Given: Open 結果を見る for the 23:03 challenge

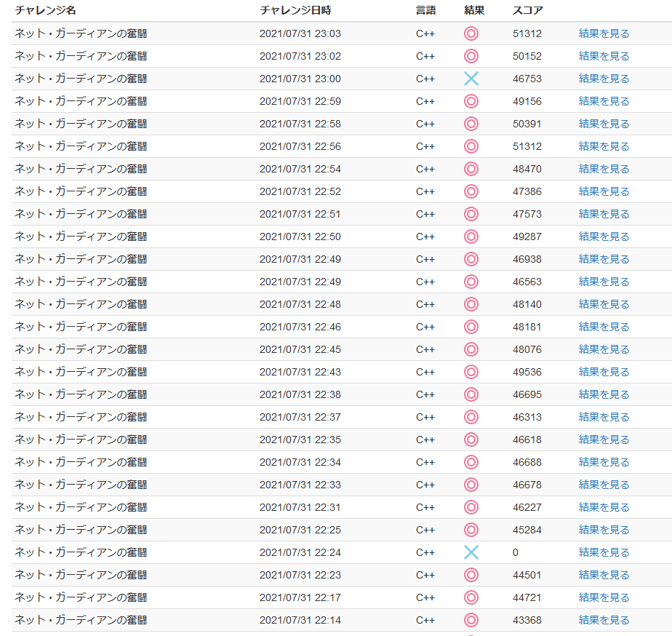Looking at the screenshot, I should point(604,33).
